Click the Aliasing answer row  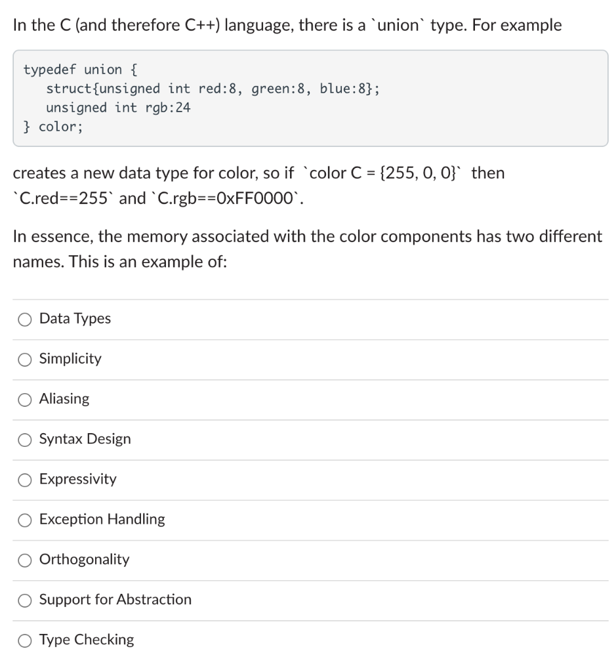point(64,399)
